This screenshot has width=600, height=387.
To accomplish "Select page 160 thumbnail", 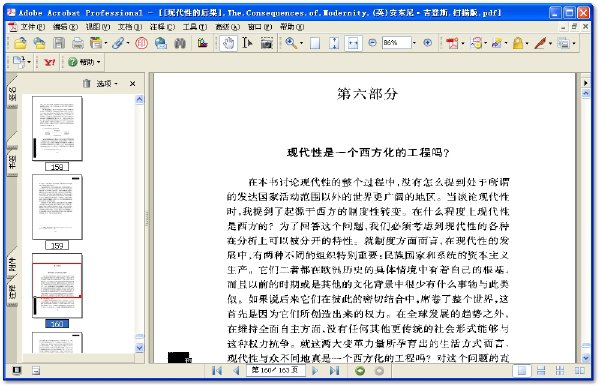I will pos(57,286).
